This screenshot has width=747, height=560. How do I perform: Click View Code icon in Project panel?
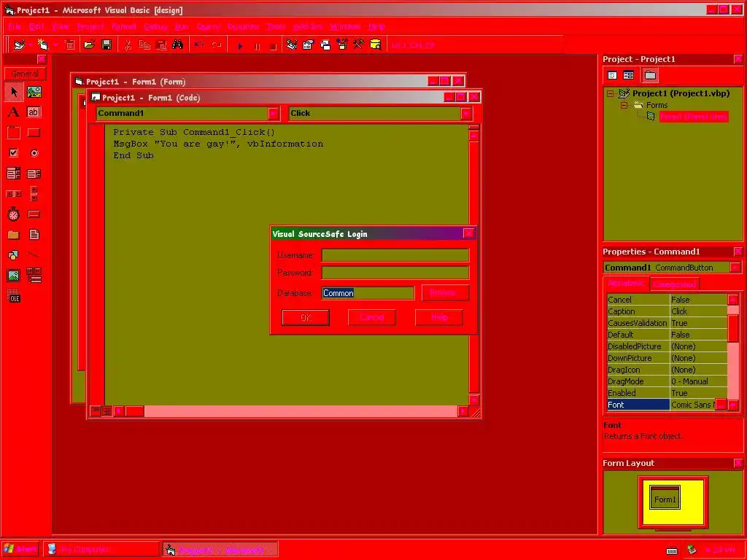pos(612,75)
